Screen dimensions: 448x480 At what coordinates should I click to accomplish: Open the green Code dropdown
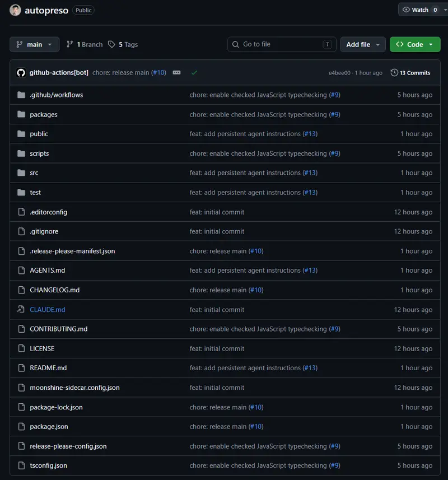tap(415, 44)
